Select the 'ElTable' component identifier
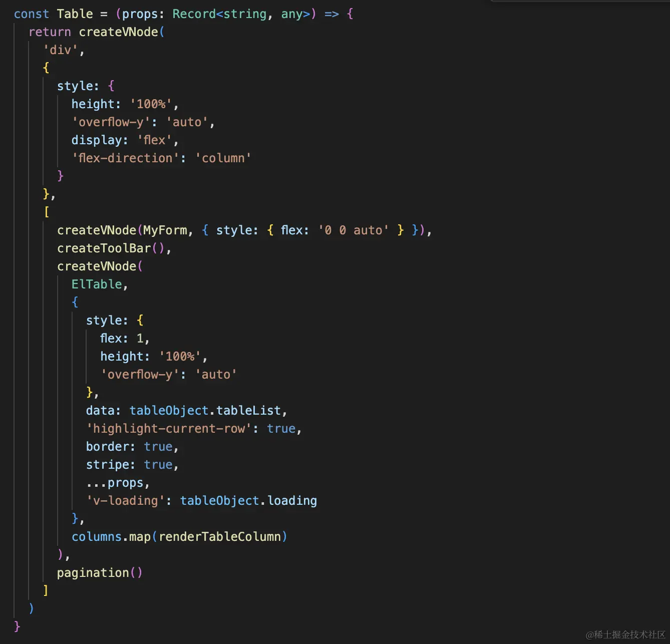This screenshot has height=644, width=670. coord(97,284)
